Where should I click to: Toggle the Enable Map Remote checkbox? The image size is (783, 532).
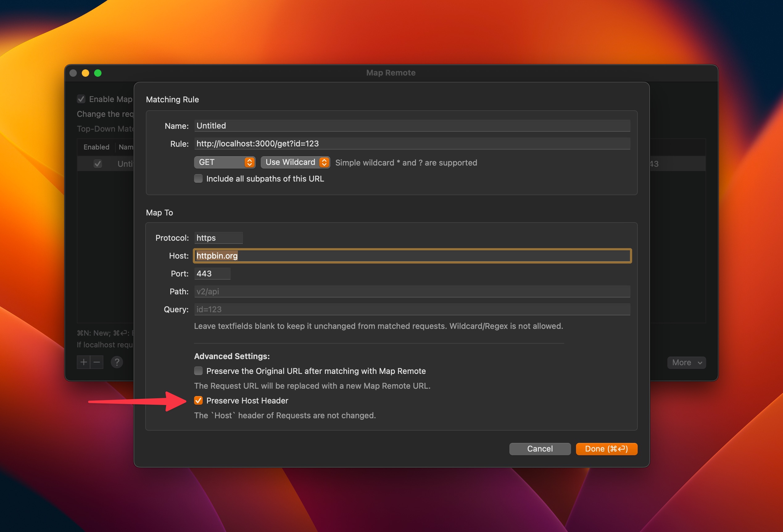pos(81,99)
